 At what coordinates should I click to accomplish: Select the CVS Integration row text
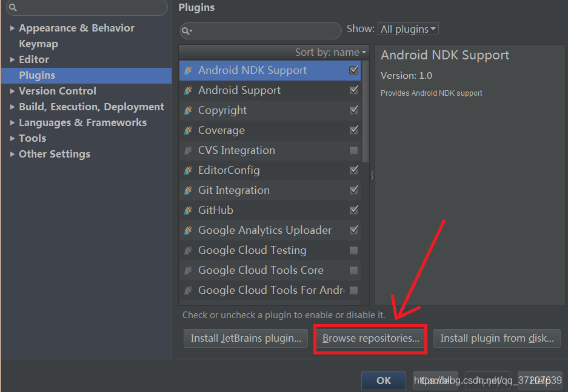(x=236, y=150)
